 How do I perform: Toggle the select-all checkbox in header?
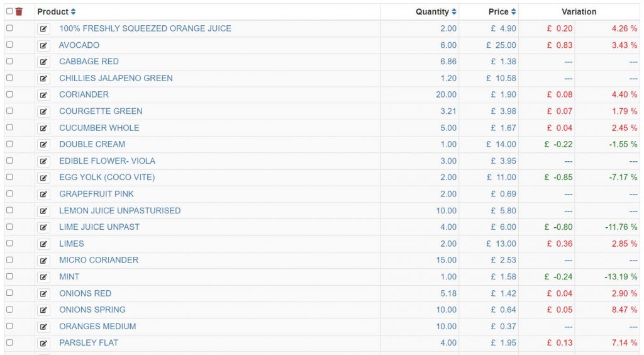9,11
